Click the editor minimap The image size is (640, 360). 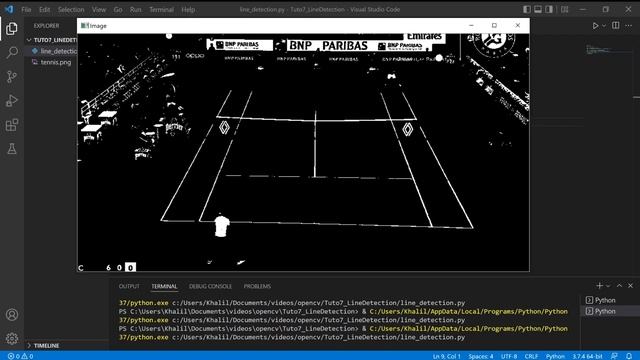[609, 50]
